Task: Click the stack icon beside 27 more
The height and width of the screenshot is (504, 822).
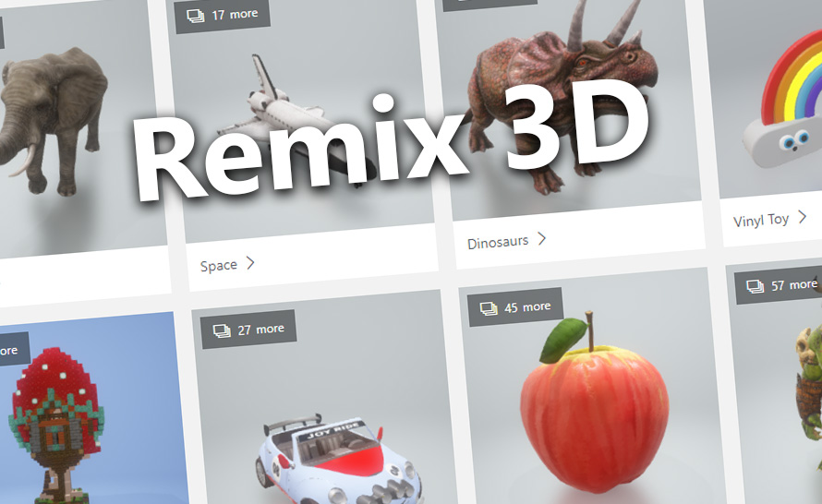Action: coord(222,331)
